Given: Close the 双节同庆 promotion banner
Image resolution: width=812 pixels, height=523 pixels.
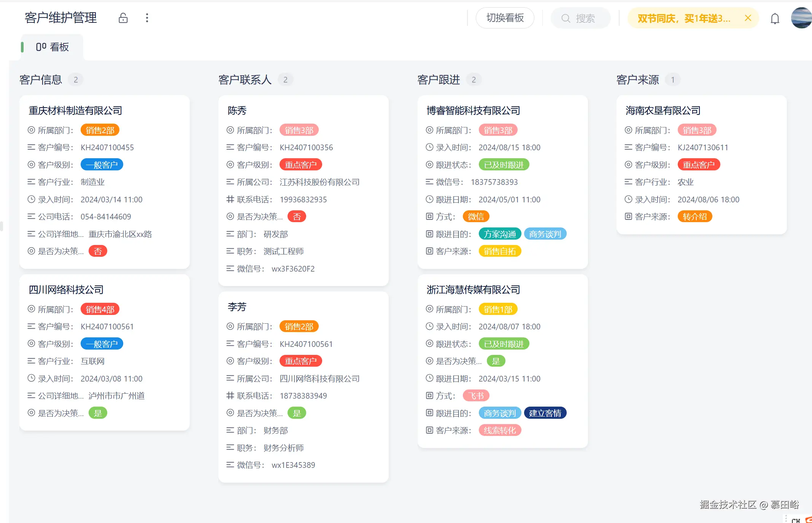Looking at the screenshot, I should (x=748, y=18).
